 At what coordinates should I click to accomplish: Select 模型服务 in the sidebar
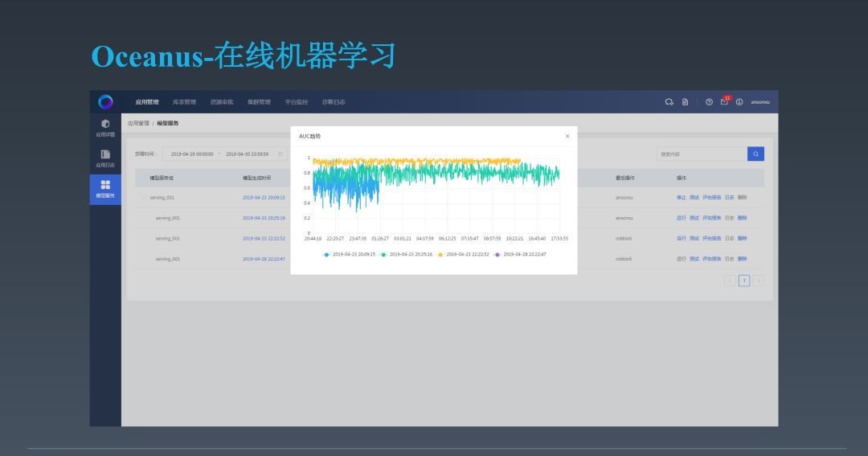pos(105,189)
